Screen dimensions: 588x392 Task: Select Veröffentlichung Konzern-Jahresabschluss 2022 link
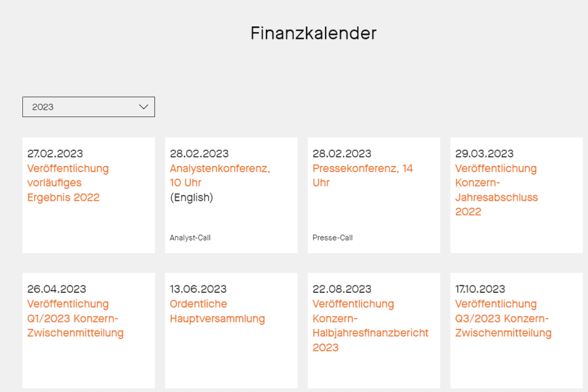(496, 190)
